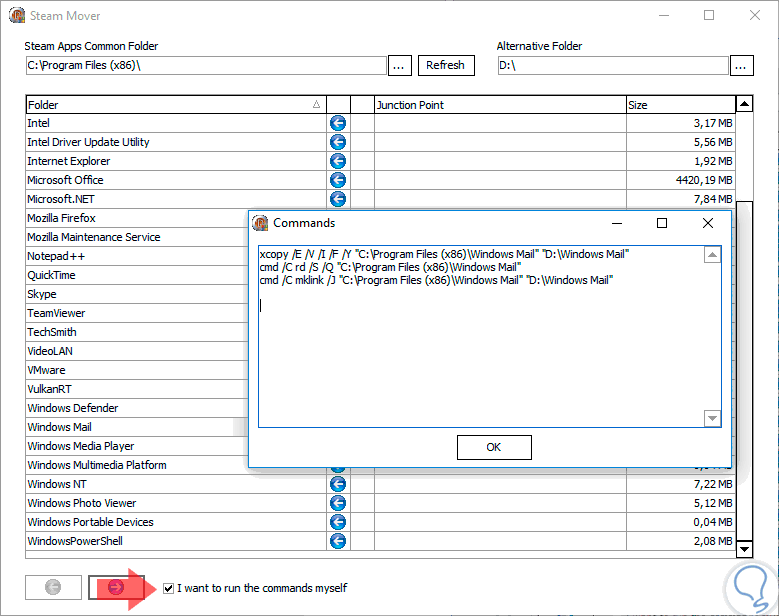This screenshot has width=779, height=616.
Task: Select Mozilla Firefox folder row
Action: [x=137, y=218]
